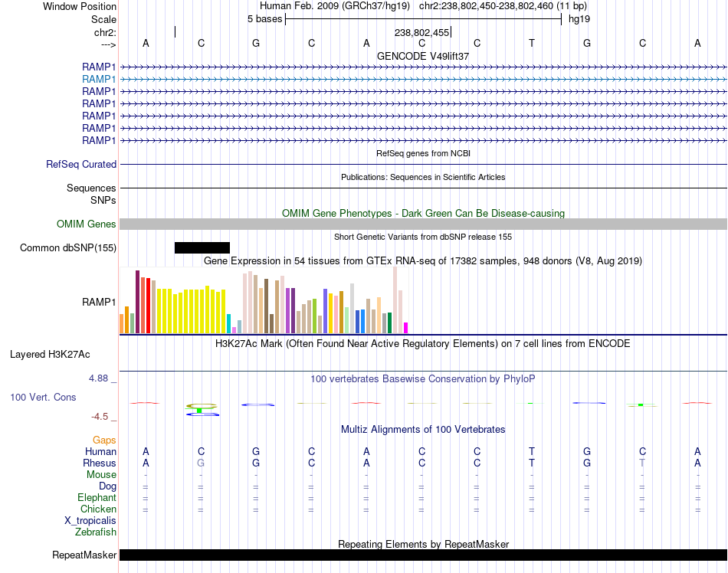Click coordinates 'chr2:238,802,450-238,802,460 (11 bp)'
This screenshot has height=573, width=728.
(x=503, y=6)
